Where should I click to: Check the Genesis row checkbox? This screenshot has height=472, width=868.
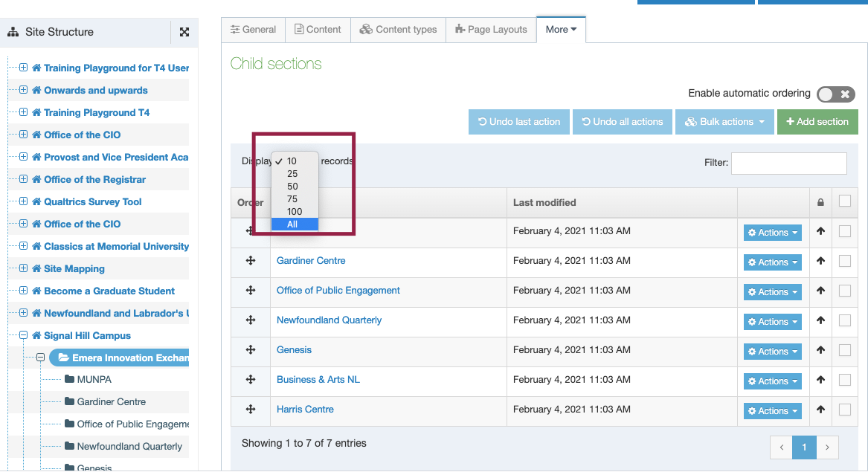[845, 350]
